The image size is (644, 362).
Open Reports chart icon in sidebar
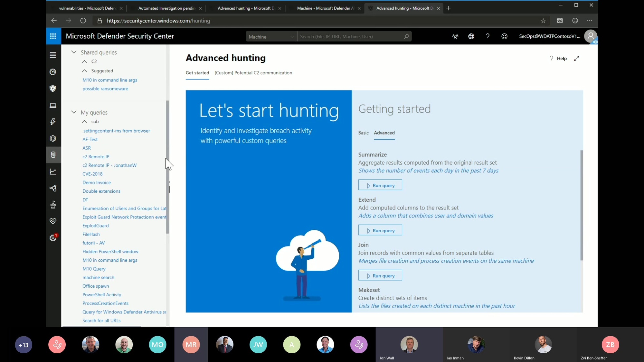[x=53, y=172]
